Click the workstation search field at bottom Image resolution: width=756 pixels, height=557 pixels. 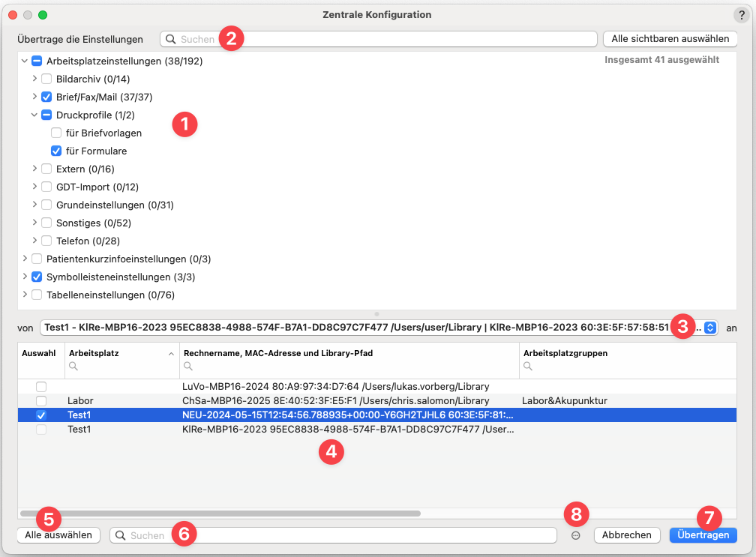(x=333, y=535)
